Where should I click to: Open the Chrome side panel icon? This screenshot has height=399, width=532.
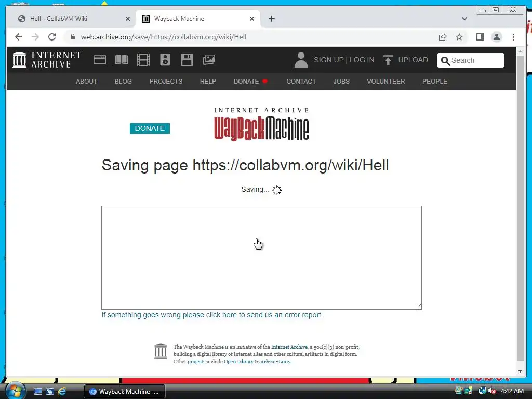(480, 37)
